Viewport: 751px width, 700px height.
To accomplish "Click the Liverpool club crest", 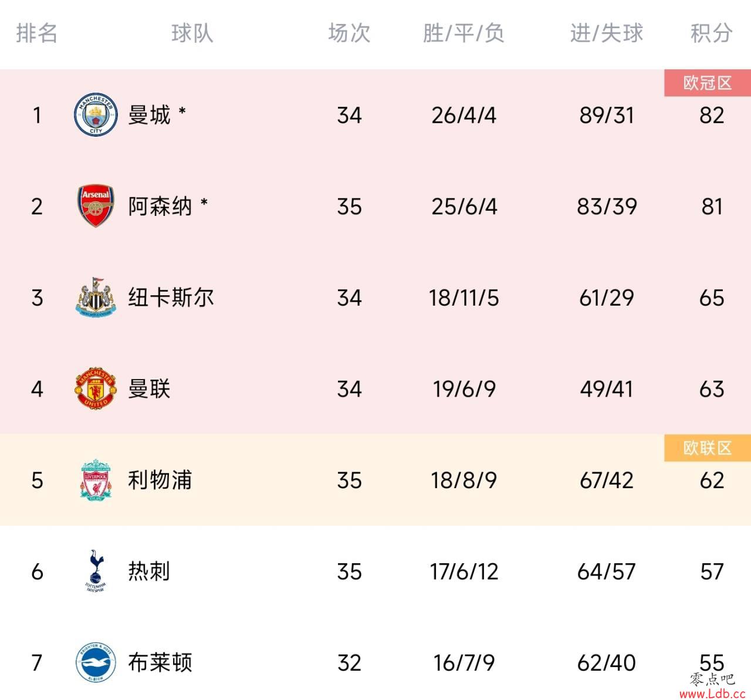I will 96,480.
